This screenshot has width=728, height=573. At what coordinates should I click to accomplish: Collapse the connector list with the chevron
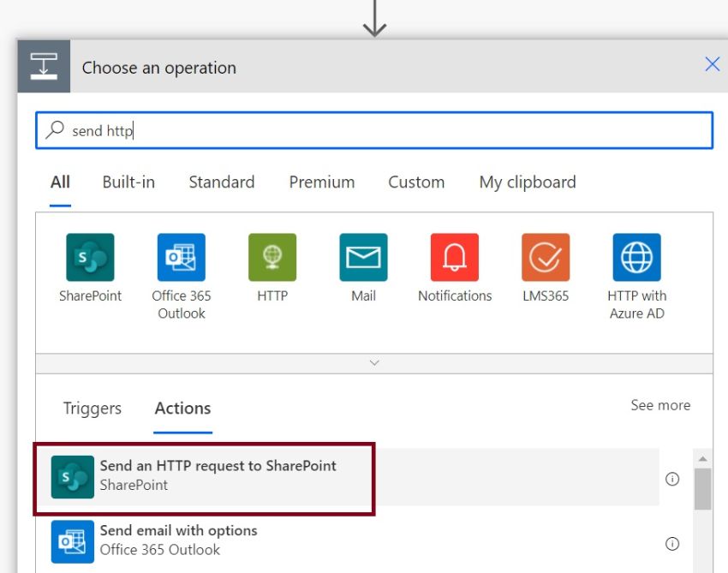coord(373,362)
